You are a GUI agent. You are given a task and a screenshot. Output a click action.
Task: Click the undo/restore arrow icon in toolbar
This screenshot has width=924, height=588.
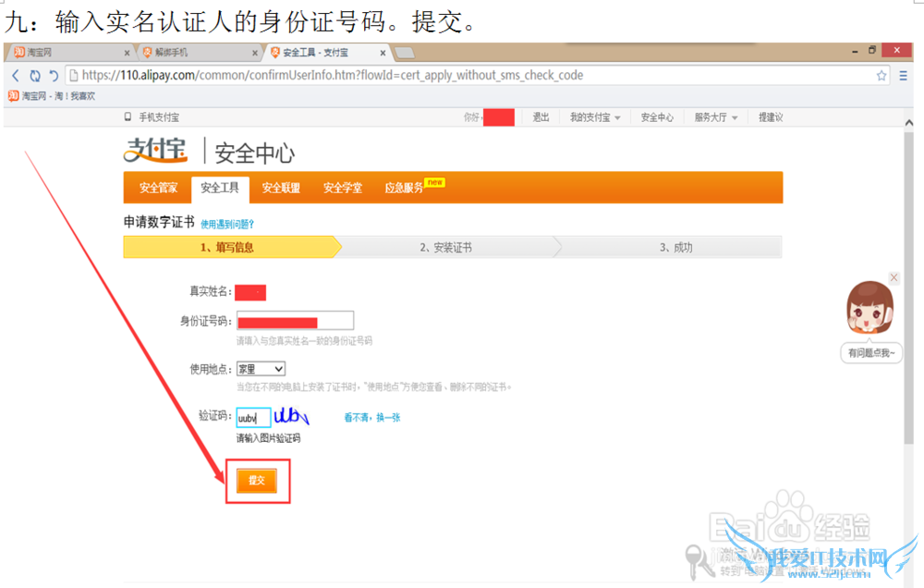pyautogui.click(x=54, y=76)
